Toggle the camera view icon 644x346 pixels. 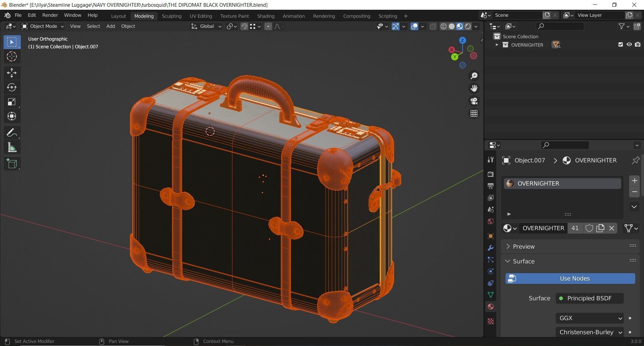(x=474, y=101)
